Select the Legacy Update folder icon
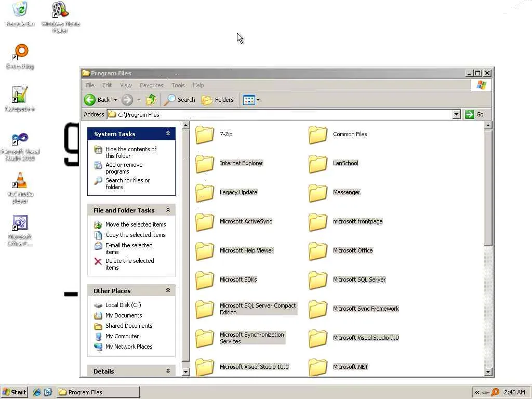The image size is (532, 399). pos(205,193)
